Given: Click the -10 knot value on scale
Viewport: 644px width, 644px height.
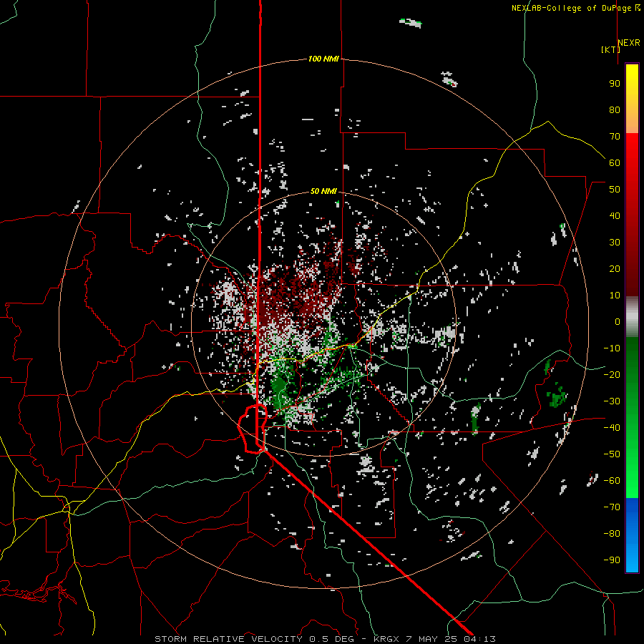Looking at the screenshot, I should coord(612,348).
